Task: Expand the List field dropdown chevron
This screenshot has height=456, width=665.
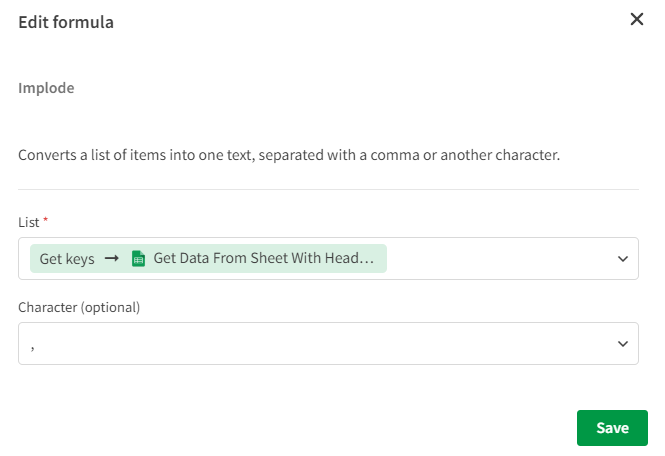Action: tap(622, 259)
